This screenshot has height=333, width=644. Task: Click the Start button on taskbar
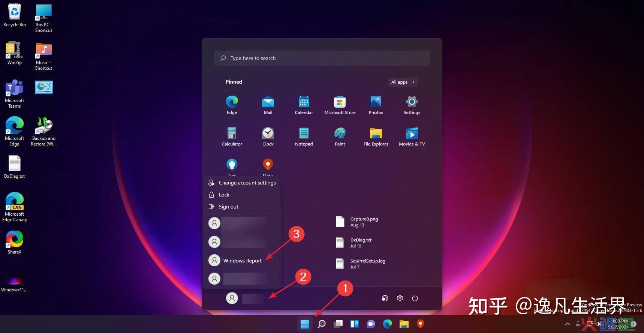click(305, 324)
